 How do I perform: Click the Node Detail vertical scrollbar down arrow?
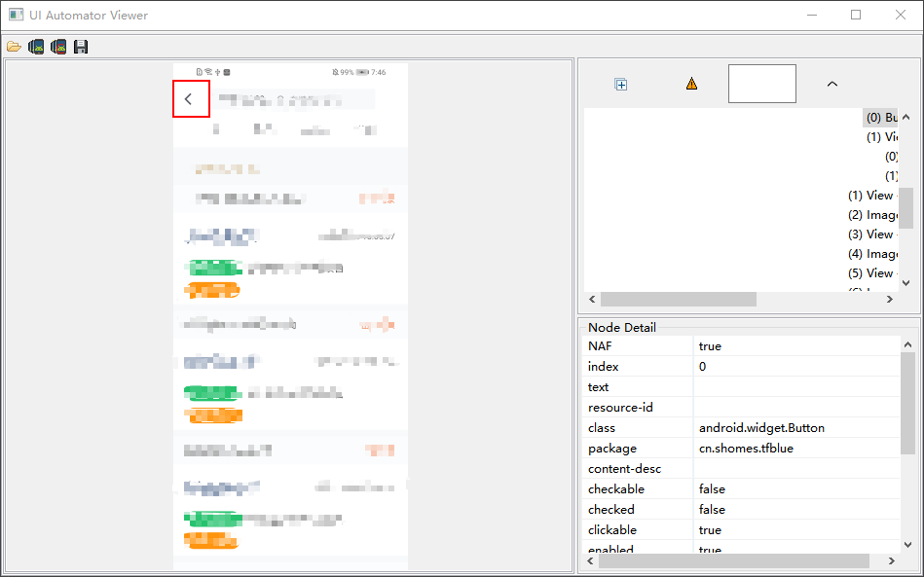(908, 545)
